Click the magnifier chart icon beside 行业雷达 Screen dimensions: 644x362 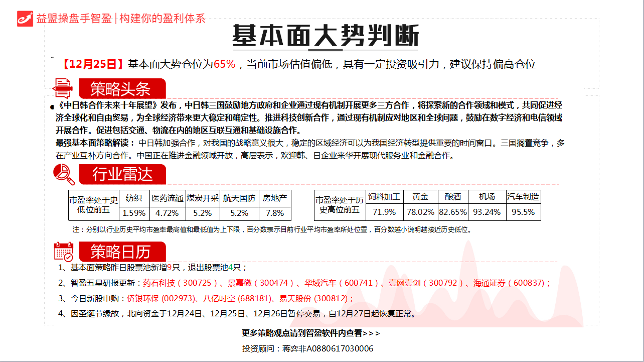click(x=64, y=174)
